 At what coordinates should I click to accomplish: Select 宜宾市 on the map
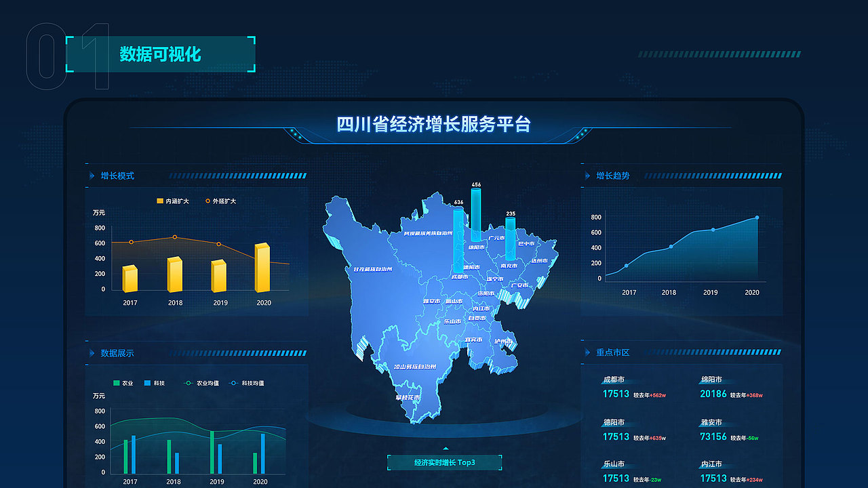point(474,340)
